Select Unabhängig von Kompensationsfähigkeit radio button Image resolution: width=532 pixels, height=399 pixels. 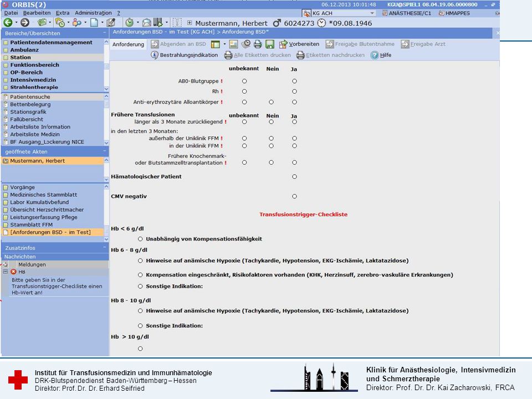pyautogui.click(x=140, y=239)
